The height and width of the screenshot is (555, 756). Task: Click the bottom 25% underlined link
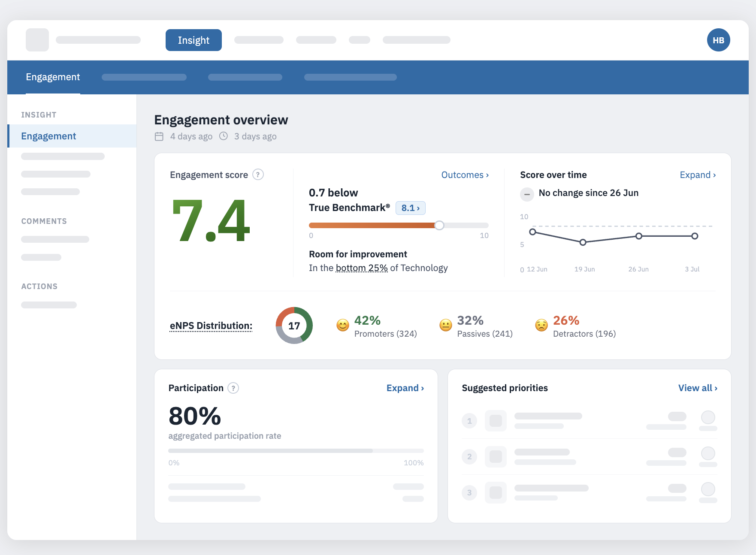(362, 268)
